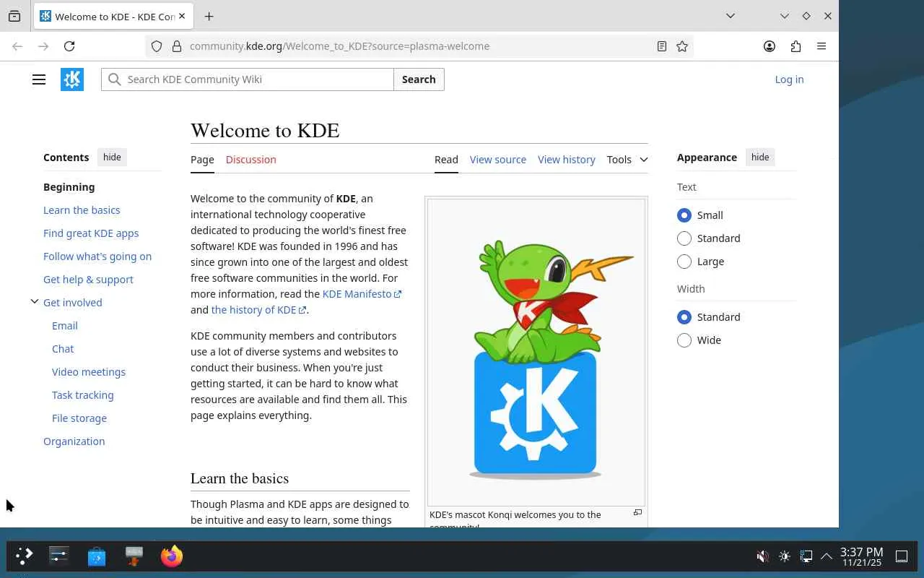This screenshot has height=578, width=924.
Task: Click the Search button
Action: click(x=419, y=79)
